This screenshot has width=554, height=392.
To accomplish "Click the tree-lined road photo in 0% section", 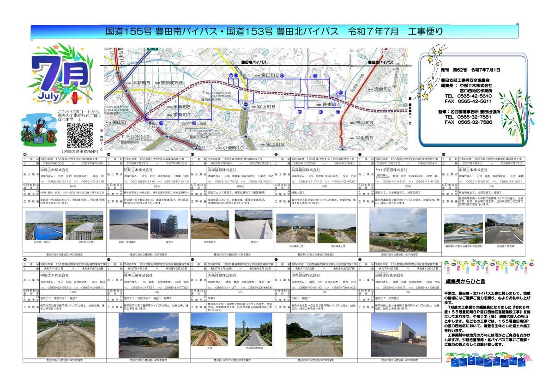I will pyautogui.click(x=253, y=330).
